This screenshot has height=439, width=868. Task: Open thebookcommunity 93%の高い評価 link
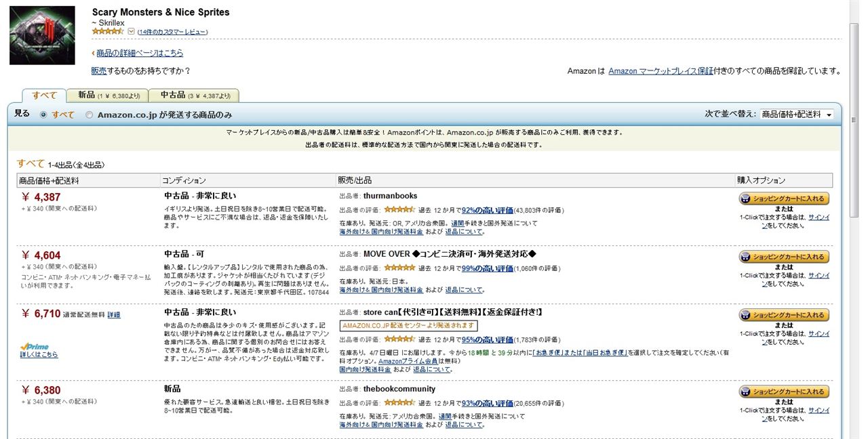488,403
